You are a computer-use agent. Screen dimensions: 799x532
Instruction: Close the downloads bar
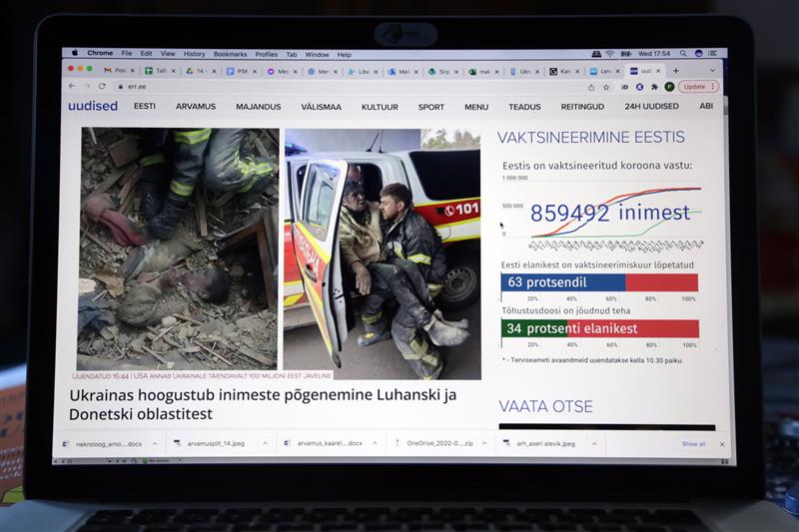(x=722, y=444)
